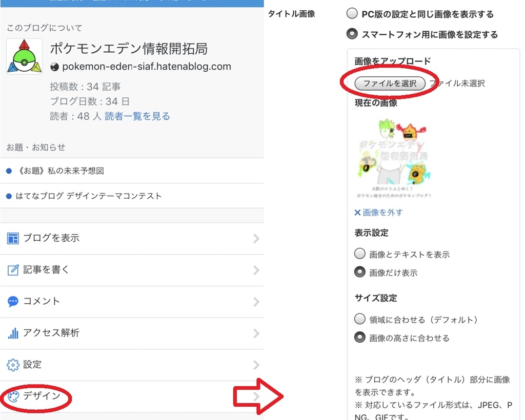Expand chevron on ブログを表示 row
Image resolution: width=525 pixels, height=420 pixels.
[x=256, y=238]
